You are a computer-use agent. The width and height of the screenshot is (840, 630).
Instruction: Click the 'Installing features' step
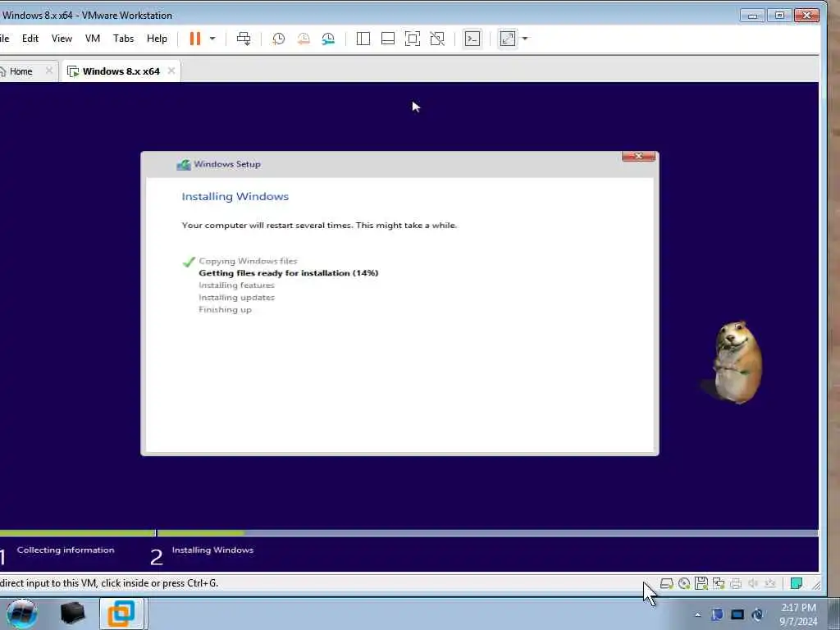236,285
